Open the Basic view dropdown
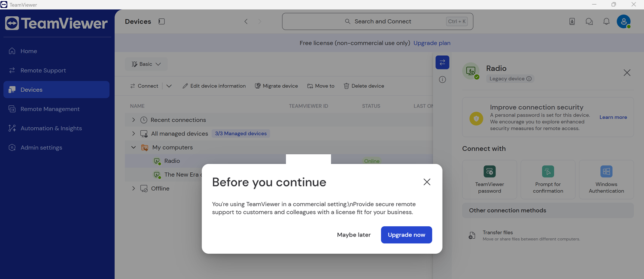Viewport: 644px width, 279px height. [146, 64]
